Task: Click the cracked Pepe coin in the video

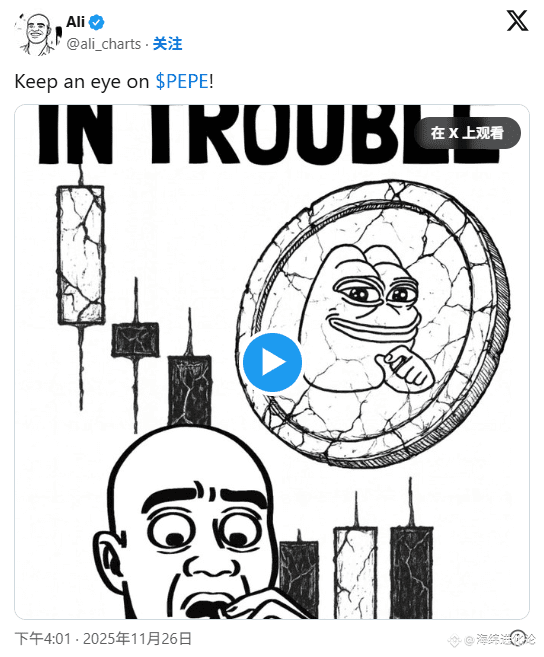Action: (x=373, y=323)
